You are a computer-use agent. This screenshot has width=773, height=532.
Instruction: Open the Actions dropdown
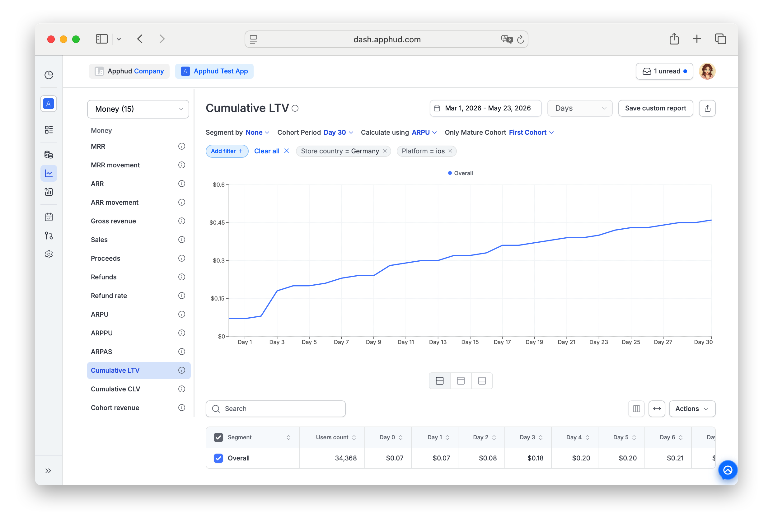tap(692, 409)
